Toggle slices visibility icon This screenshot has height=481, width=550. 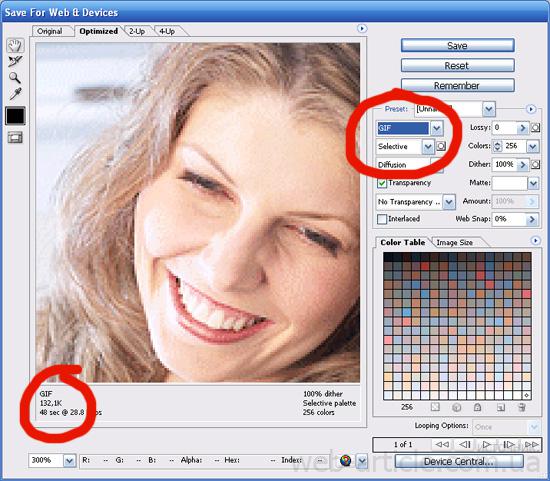coord(15,137)
